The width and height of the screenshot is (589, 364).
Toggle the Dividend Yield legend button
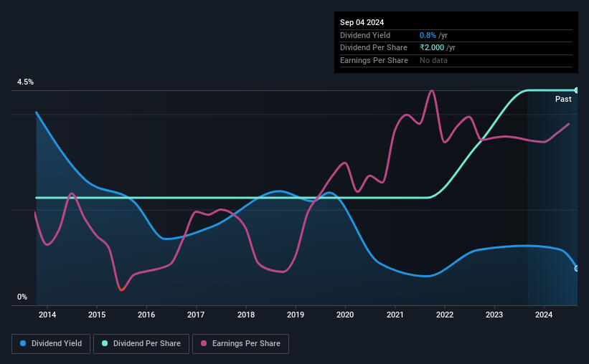(51, 344)
